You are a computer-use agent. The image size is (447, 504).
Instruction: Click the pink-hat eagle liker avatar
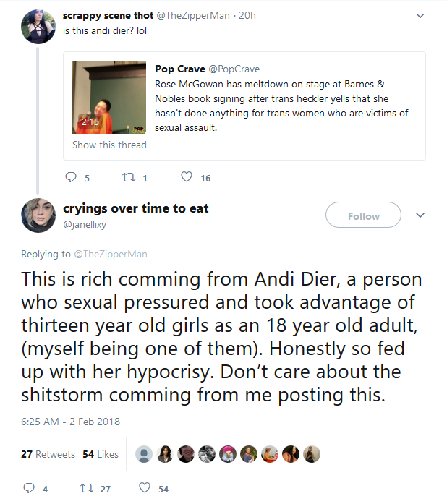click(x=228, y=454)
